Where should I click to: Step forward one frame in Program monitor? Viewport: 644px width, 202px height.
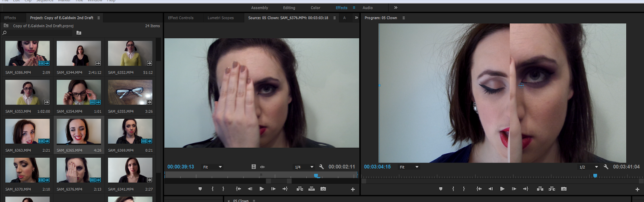(514, 189)
